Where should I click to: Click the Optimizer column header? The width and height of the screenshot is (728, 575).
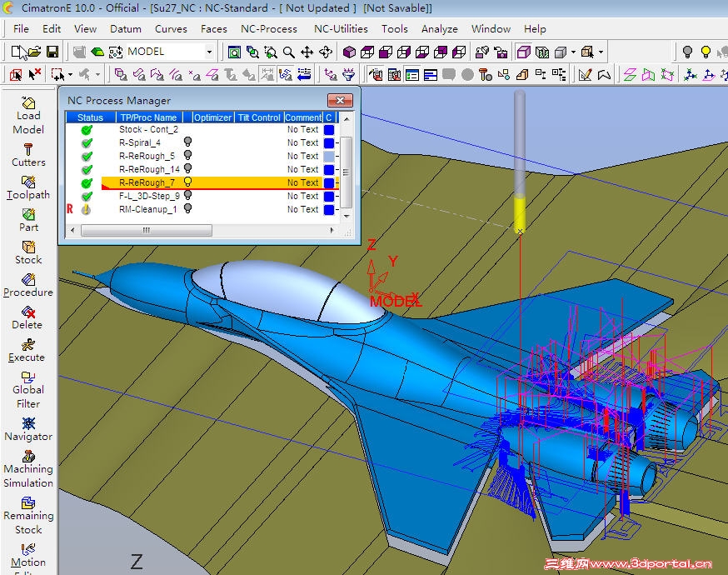[x=212, y=117]
